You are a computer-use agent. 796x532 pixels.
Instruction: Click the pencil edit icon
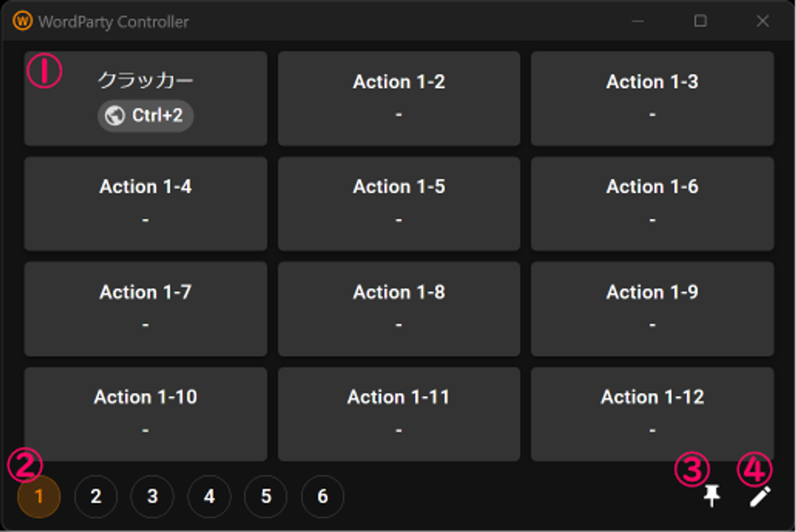pos(760,496)
